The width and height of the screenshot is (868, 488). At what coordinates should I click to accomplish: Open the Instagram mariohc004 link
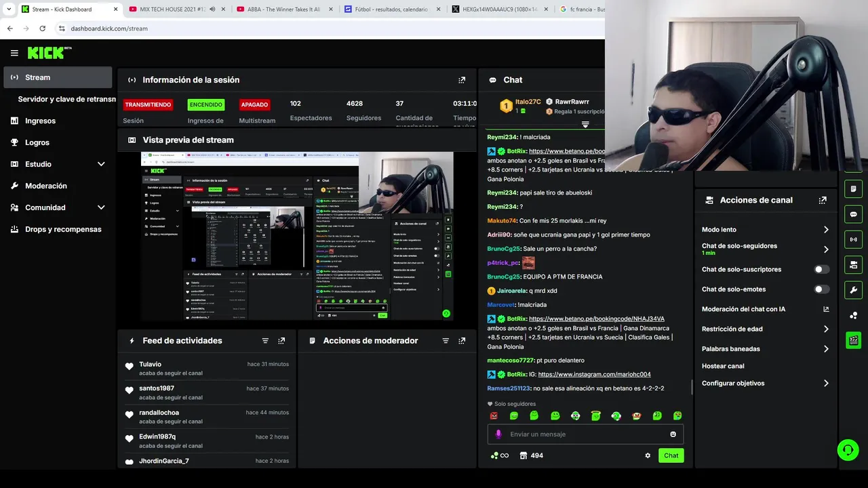click(594, 374)
